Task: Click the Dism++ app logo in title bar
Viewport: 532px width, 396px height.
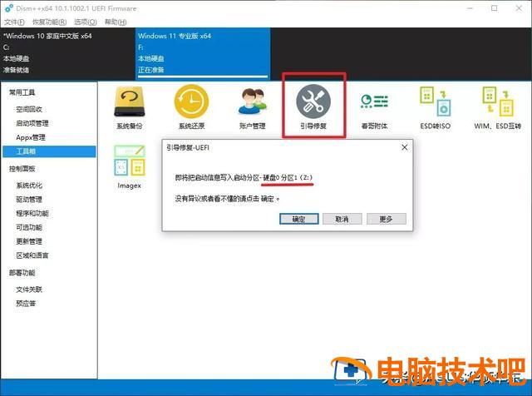Action: [9, 8]
